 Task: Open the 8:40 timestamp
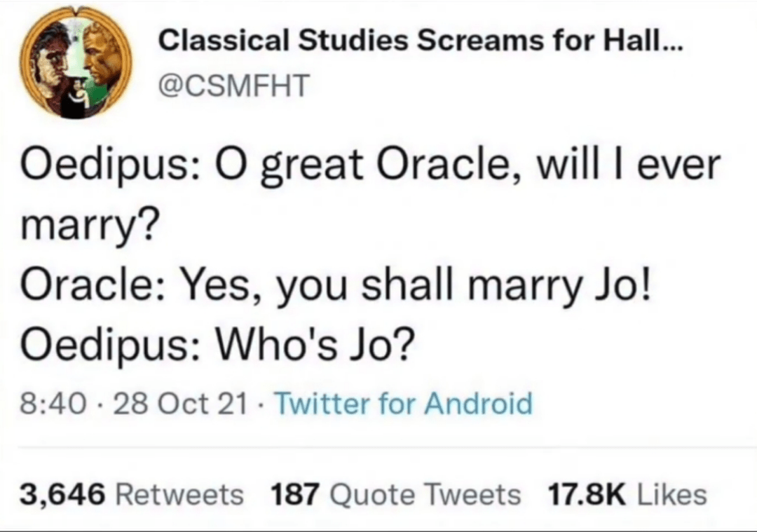click(x=53, y=404)
